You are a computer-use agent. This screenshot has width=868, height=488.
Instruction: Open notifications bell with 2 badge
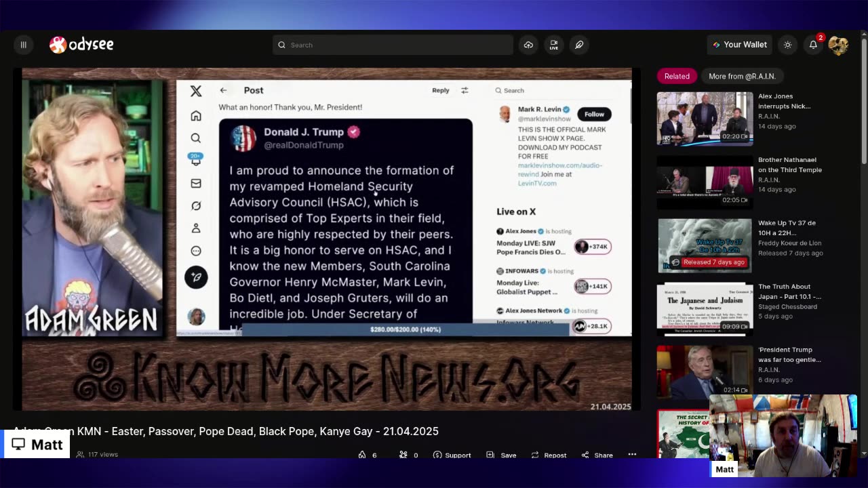(x=814, y=45)
